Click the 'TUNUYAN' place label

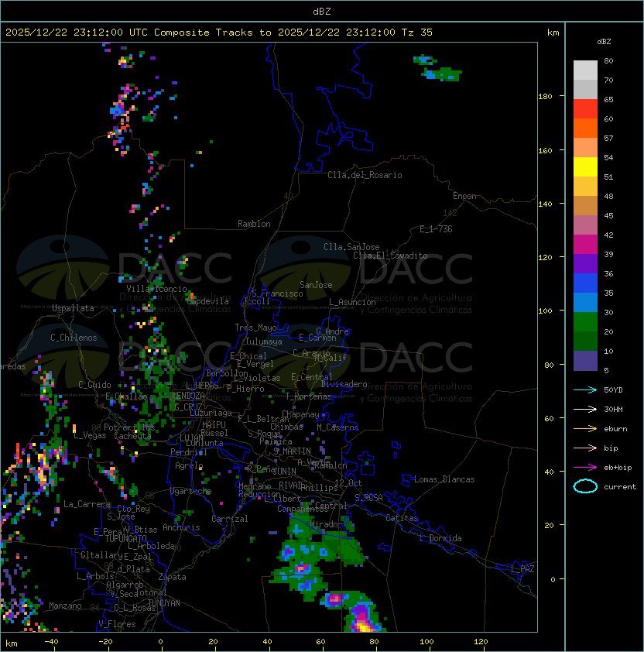(x=164, y=603)
